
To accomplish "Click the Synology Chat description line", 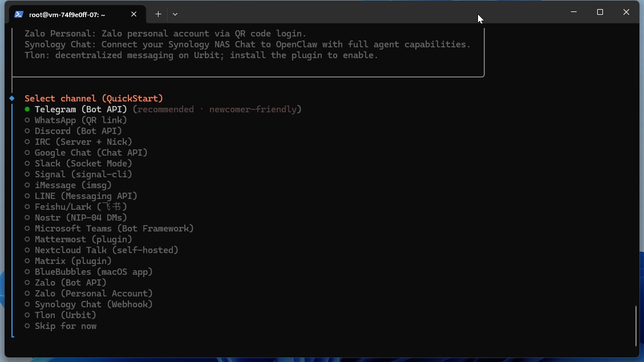I will click(x=248, y=44).
